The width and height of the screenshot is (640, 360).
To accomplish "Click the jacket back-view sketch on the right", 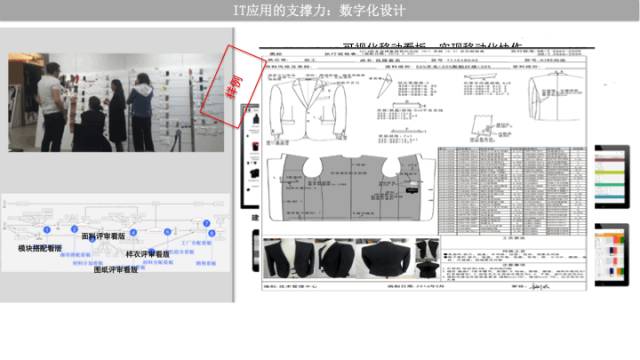I will (556, 97).
